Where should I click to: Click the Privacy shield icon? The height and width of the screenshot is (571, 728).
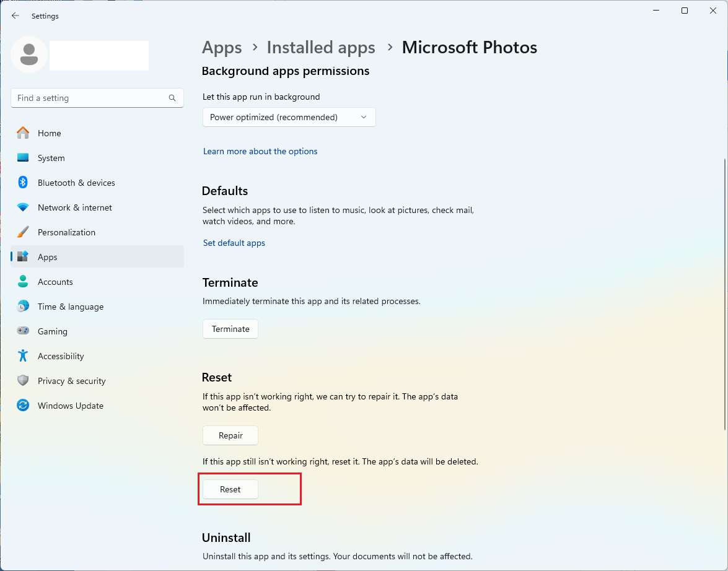23,381
